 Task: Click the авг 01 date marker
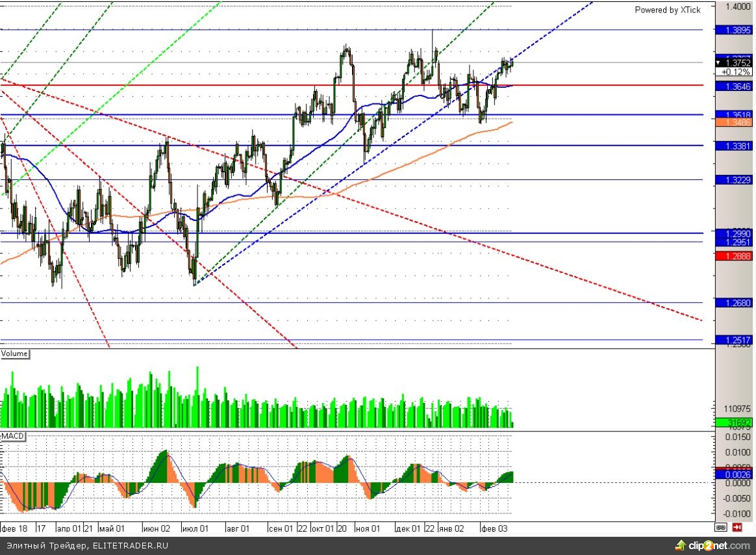click(238, 528)
